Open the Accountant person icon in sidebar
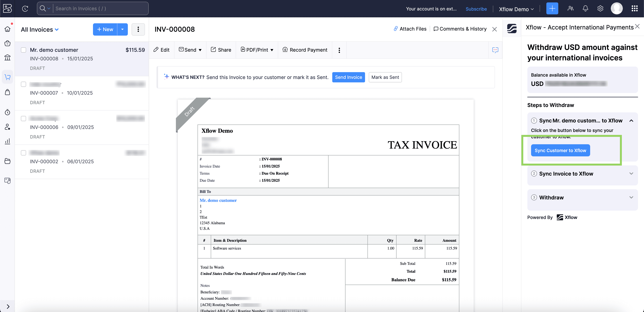The height and width of the screenshot is (312, 644). coord(7,127)
